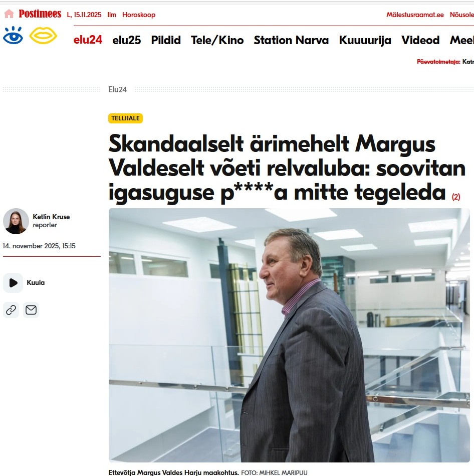
Task: Open the yellow lips icon section
Action: (x=43, y=36)
